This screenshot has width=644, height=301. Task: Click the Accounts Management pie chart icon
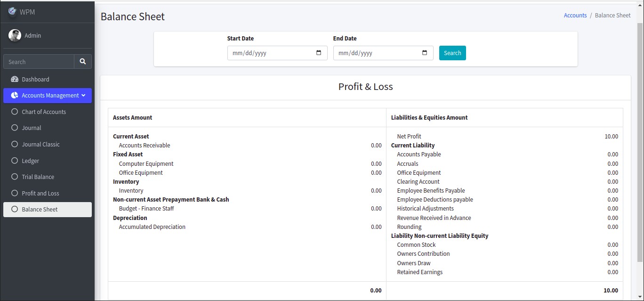[14, 95]
